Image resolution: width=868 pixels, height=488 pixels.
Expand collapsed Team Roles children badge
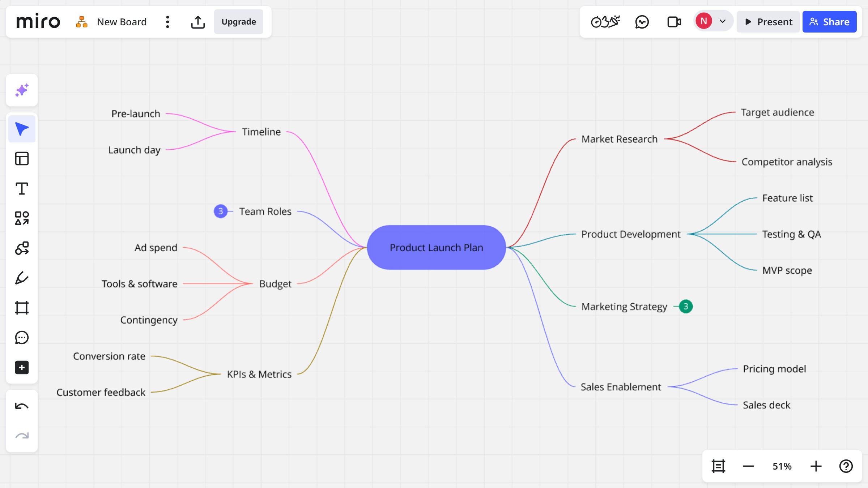pos(221,211)
